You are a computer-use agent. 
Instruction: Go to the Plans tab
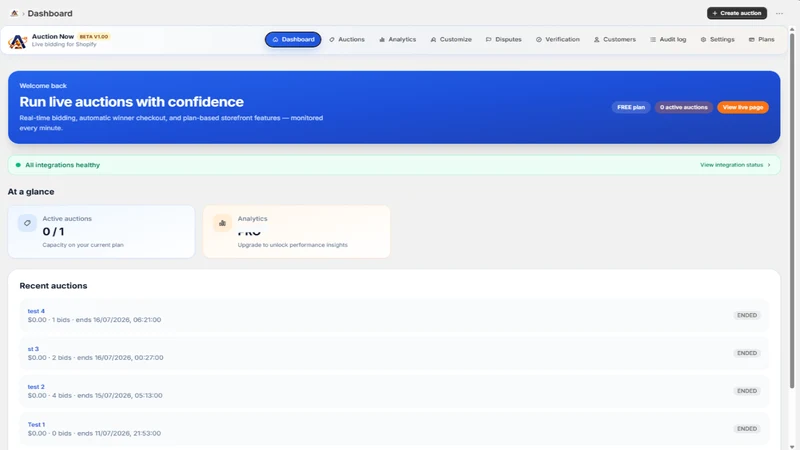761,39
